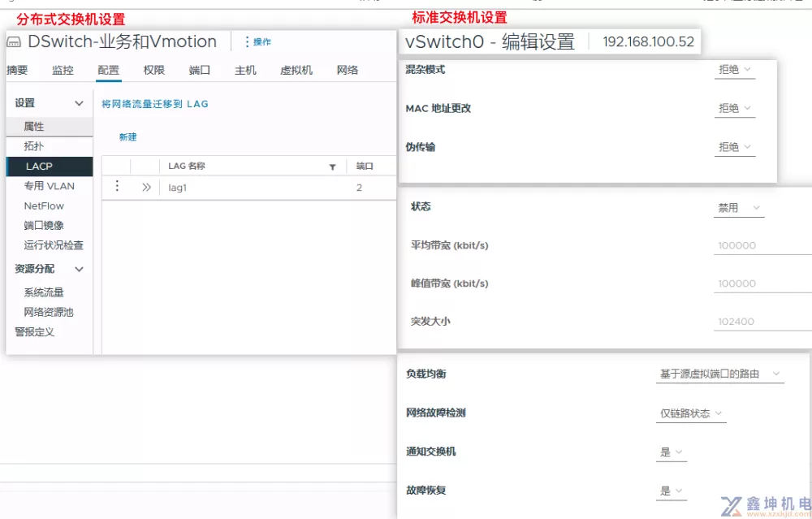Click 将网络流量迁移到 LAG link
Viewport: 812px width, 519px height.
pyautogui.click(x=155, y=104)
